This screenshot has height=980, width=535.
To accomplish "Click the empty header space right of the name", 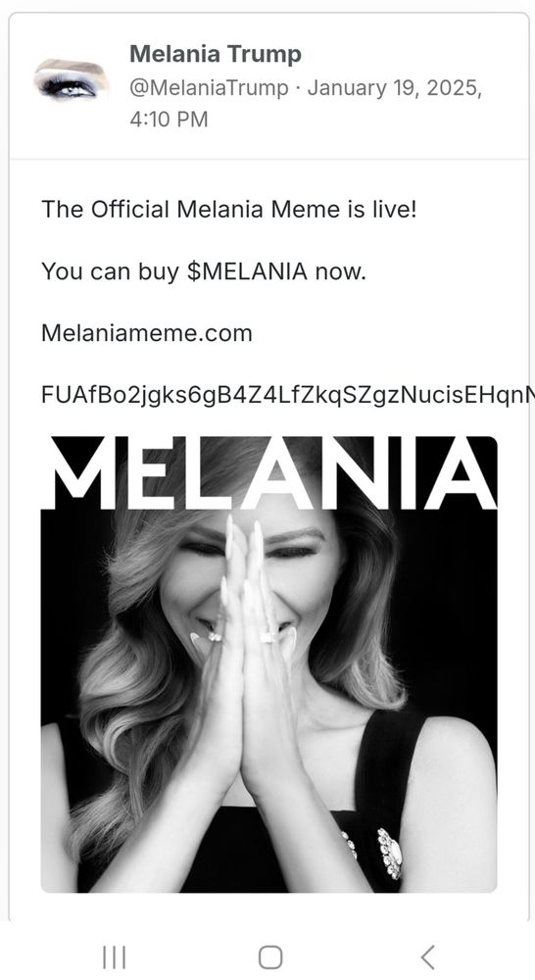I will tap(413, 54).
